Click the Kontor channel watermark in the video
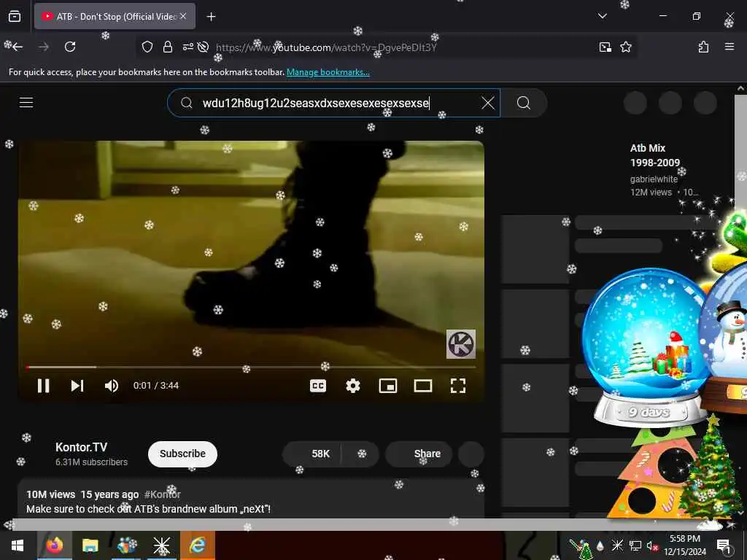This screenshot has width=747, height=560. click(x=461, y=344)
